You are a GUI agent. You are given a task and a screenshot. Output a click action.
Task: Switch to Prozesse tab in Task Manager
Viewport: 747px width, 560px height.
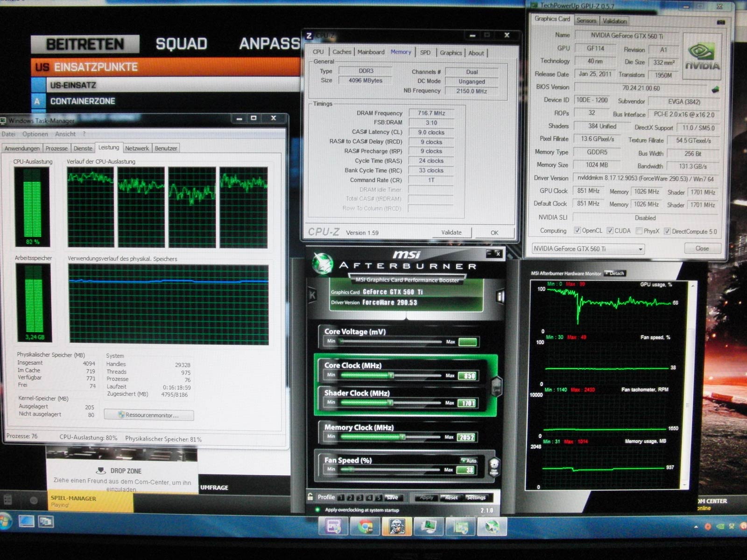[56, 148]
